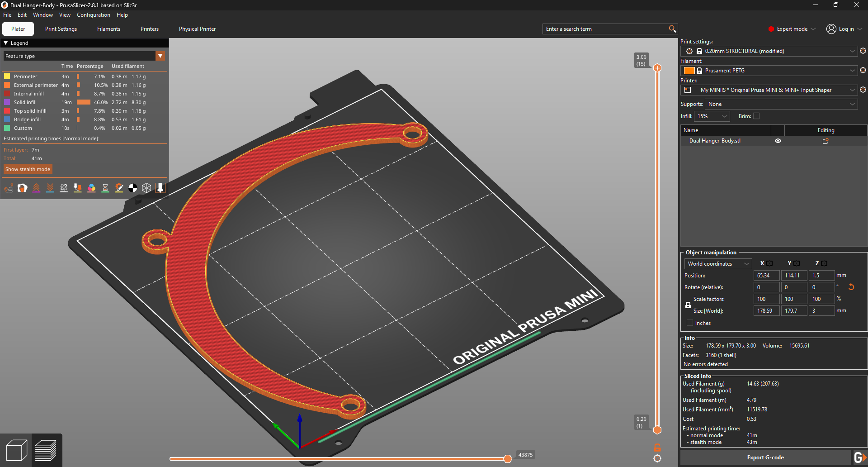Enable the Brim checkbox
Viewport: 868px width, 467px height.
[x=756, y=116]
